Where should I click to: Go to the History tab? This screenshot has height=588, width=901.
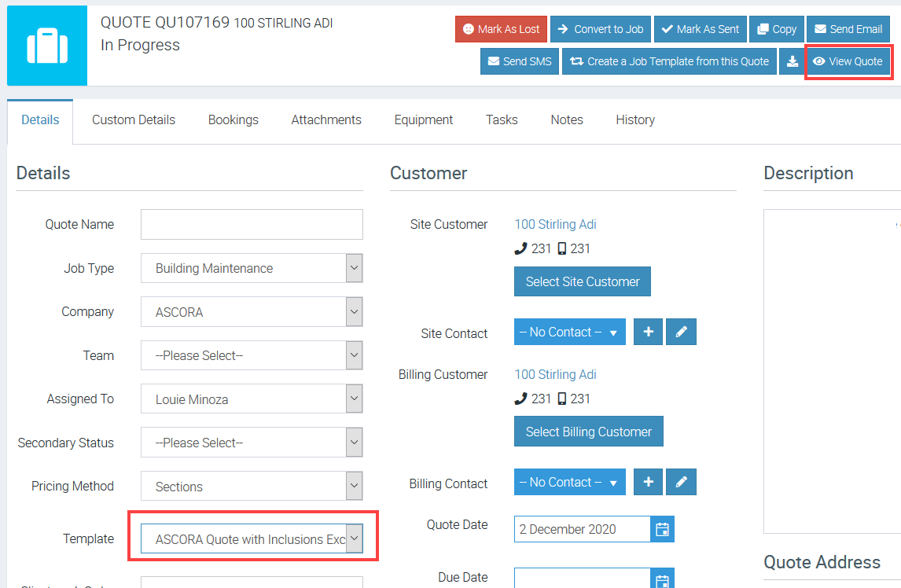click(x=635, y=119)
